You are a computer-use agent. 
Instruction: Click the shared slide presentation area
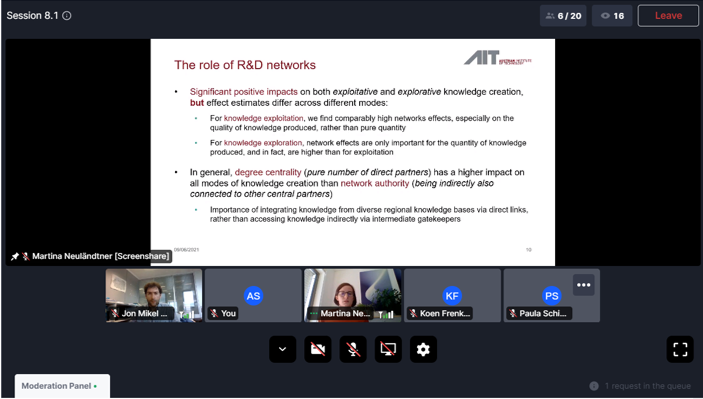coord(353,152)
